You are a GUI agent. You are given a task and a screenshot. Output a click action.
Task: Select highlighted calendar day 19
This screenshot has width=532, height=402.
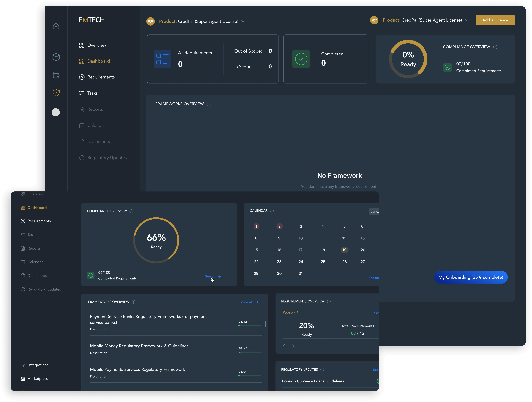[344, 250]
